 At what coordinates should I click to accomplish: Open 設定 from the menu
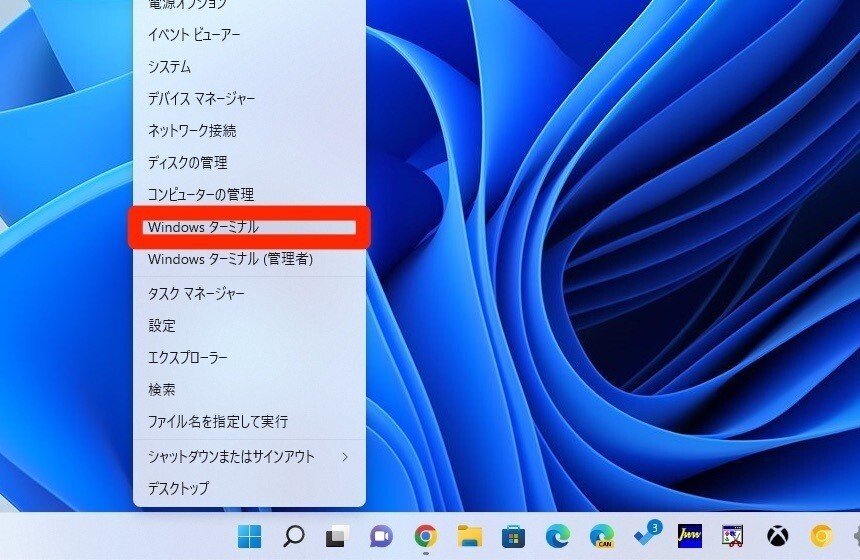[162, 326]
